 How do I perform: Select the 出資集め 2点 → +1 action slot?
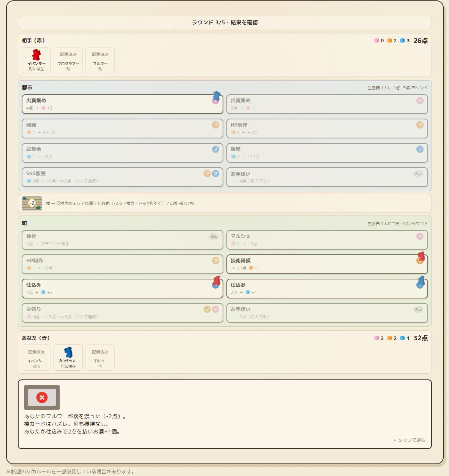327,104
